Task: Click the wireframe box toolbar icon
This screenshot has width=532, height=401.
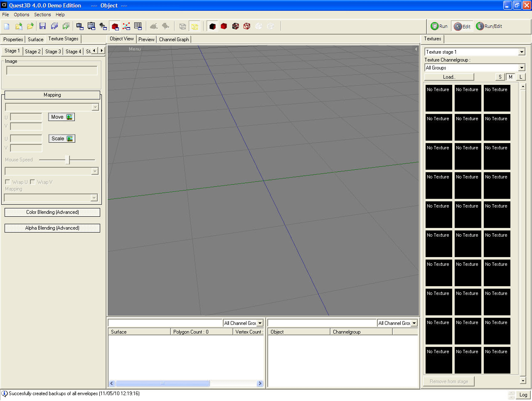Action: tap(182, 26)
